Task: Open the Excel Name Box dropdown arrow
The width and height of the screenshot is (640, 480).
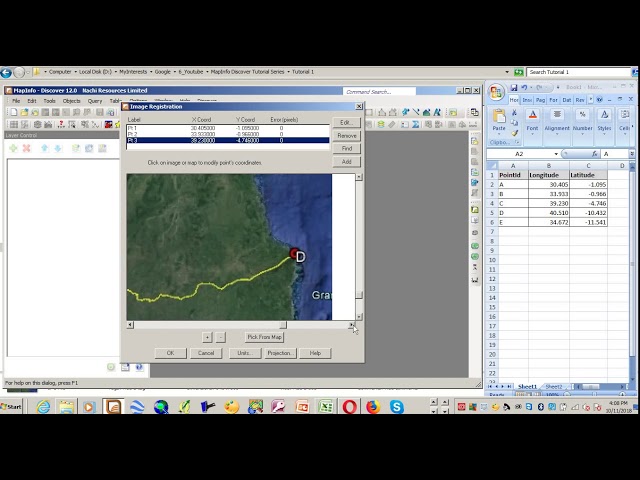Action: click(x=556, y=154)
